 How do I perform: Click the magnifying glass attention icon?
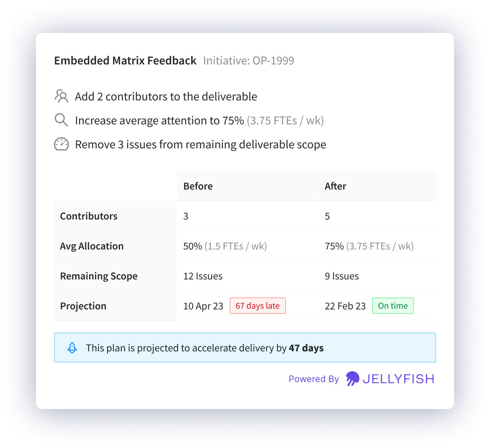61,120
